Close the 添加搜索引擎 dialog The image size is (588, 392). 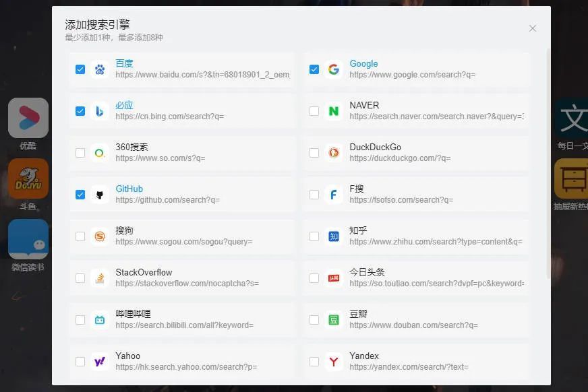click(x=532, y=28)
